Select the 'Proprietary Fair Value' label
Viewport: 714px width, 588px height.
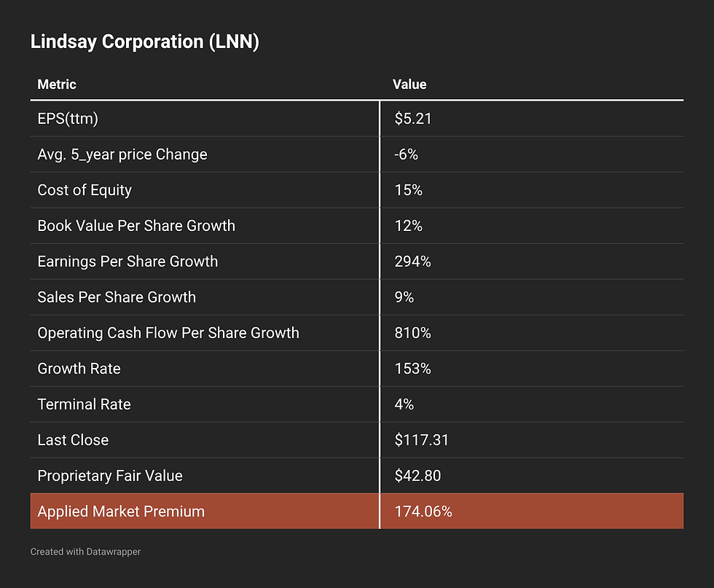[110, 476]
